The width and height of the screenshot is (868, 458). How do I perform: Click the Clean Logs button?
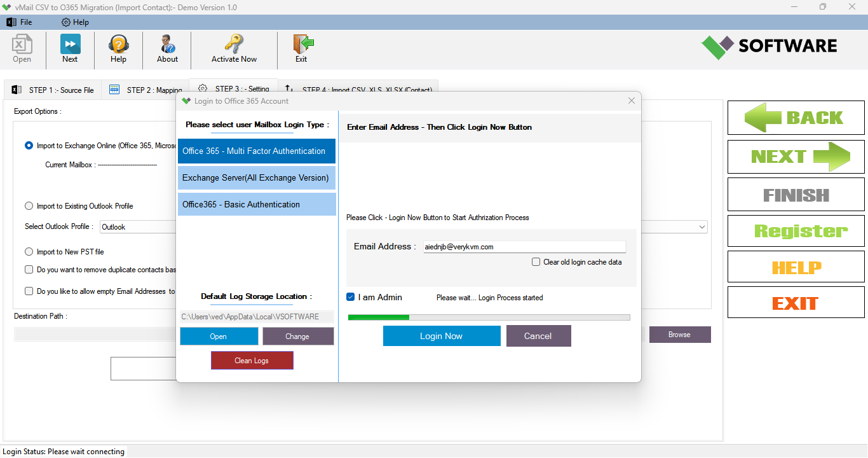coord(252,361)
